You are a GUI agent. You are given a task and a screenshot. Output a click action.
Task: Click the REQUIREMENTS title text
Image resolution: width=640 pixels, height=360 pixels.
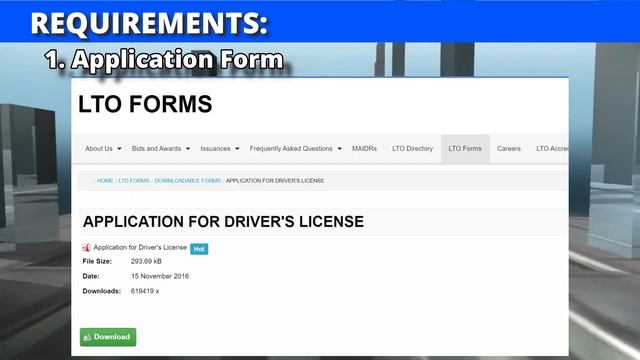(149, 23)
